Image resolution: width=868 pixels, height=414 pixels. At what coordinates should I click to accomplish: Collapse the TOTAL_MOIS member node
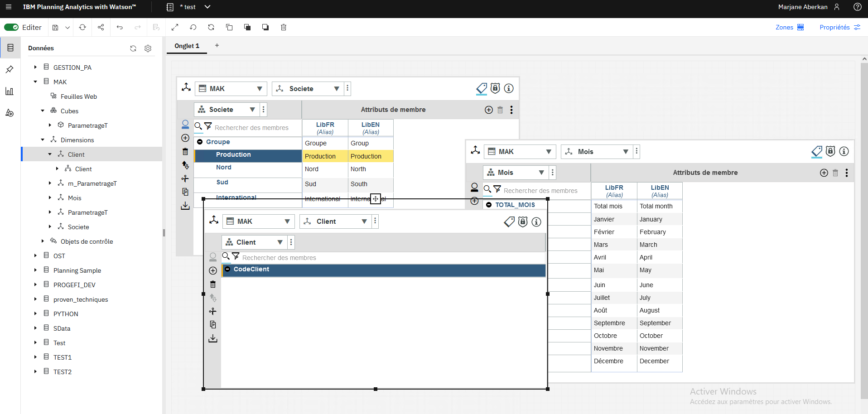point(489,205)
